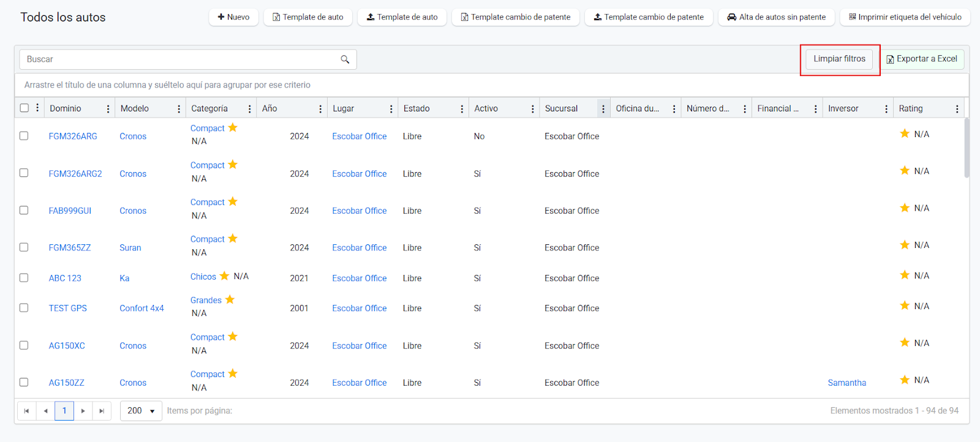This screenshot has height=442, width=980.
Task: Toggle the select-all rows checkbox
Action: (x=24, y=108)
